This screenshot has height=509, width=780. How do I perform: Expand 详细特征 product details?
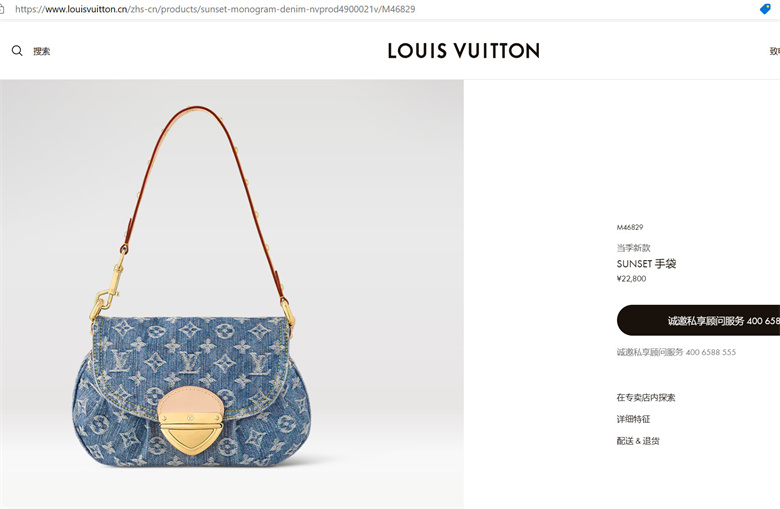(633, 419)
